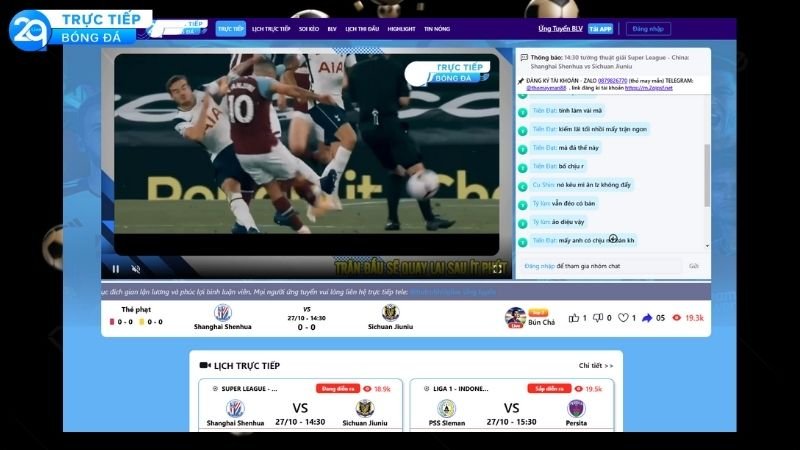Screen dimensions: 800x450
Task: Click the Zalo phone number link
Action: 612,81
